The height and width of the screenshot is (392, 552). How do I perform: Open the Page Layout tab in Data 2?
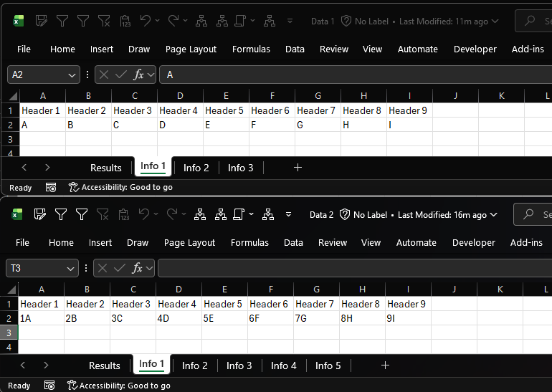coord(189,243)
